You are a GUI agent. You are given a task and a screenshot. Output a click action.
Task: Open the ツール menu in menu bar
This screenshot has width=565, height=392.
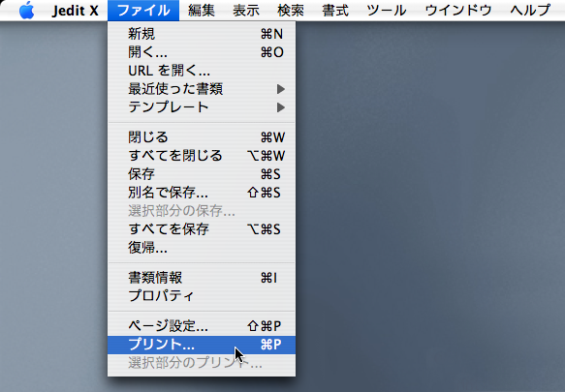387,11
